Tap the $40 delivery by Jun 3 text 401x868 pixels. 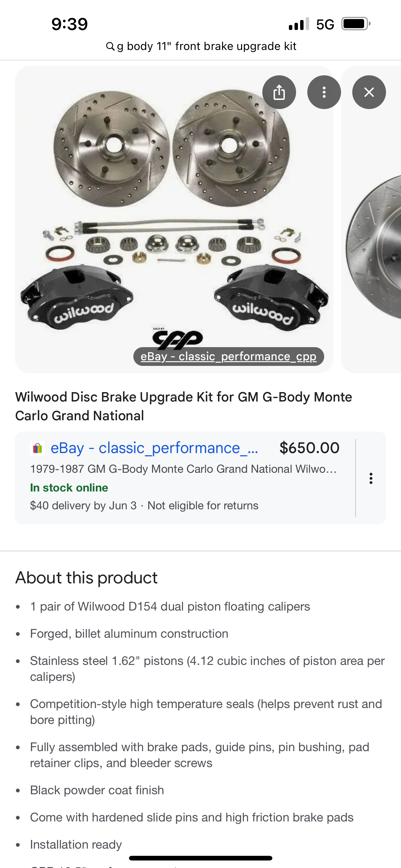pyautogui.click(x=83, y=506)
